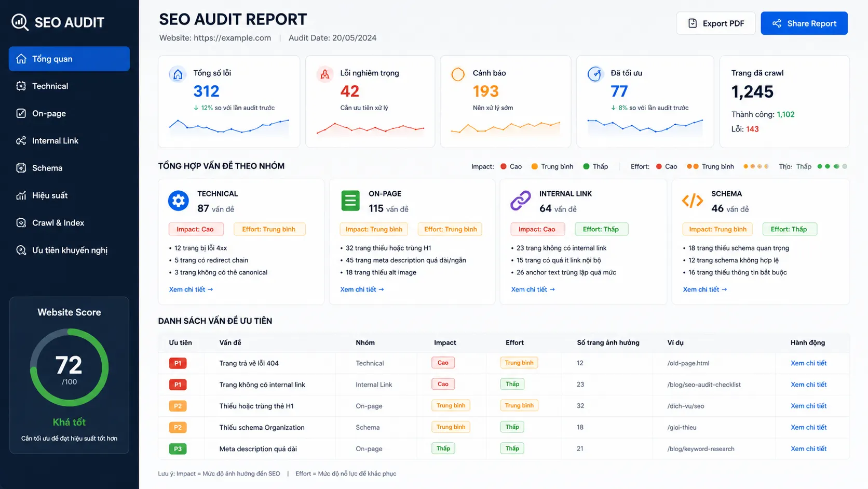This screenshot has height=489, width=868.
Task: Click the Crawl & Index sidebar icon
Action: [21, 223]
